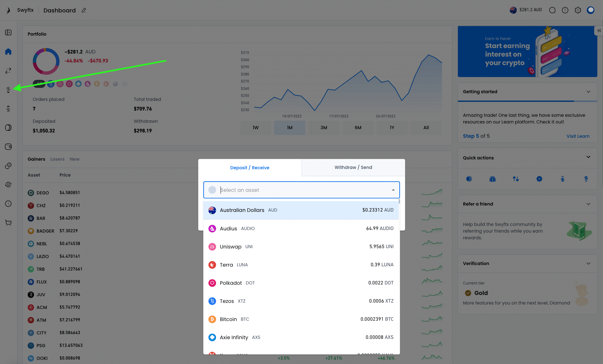
Task: Switch to Deposit / Receive tab
Action: pyautogui.click(x=250, y=168)
